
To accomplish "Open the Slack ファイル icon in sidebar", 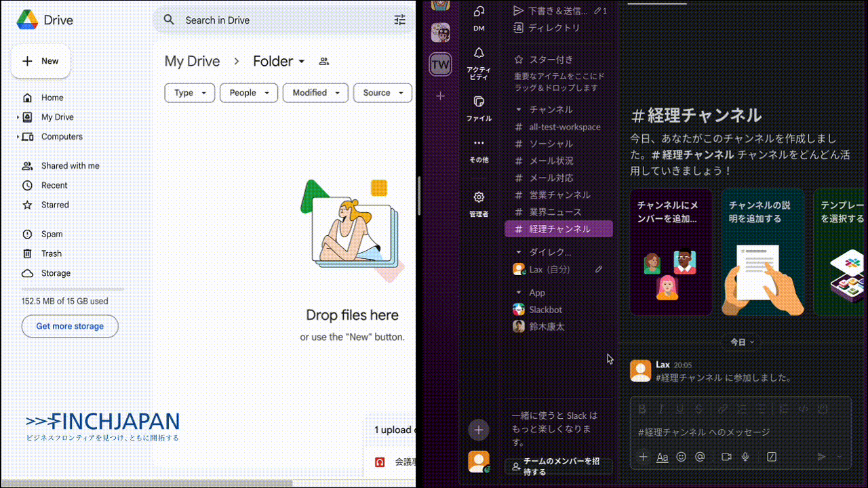I will click(479, 102).
